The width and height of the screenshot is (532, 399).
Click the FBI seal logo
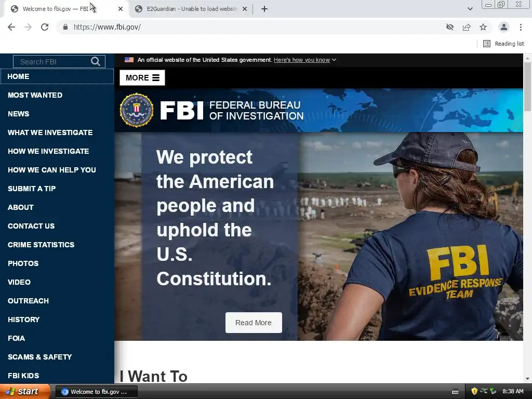tap(137, 110)
